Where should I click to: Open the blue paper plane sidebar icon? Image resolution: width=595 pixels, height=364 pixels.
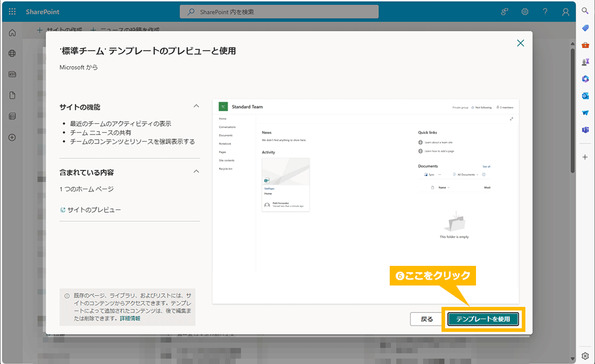coord(585,113)
